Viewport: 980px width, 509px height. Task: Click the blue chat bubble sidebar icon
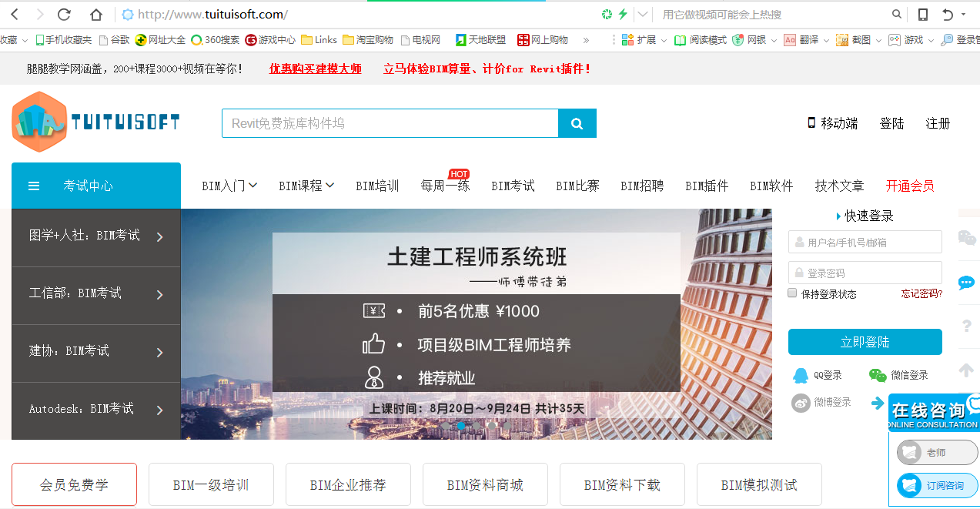pyautogui.click(x=966, y=283)
